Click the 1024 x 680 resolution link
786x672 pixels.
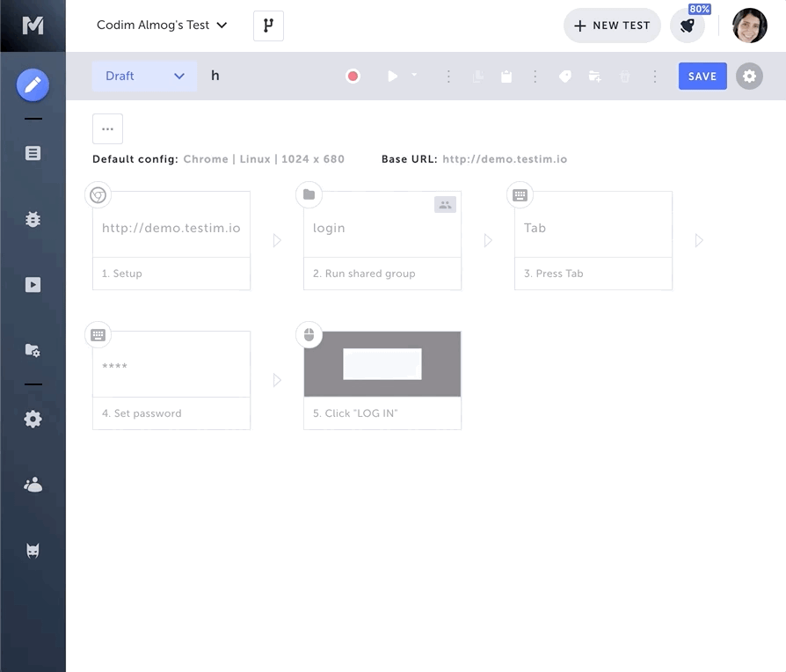click(313, 159)
